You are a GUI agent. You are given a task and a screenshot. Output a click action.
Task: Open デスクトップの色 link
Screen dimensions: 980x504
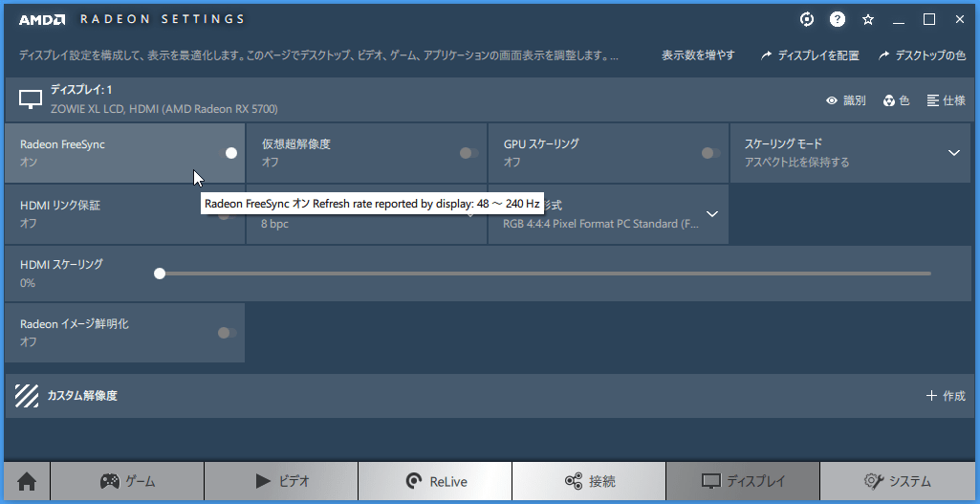pyautogui.click(x=922, y=55)
